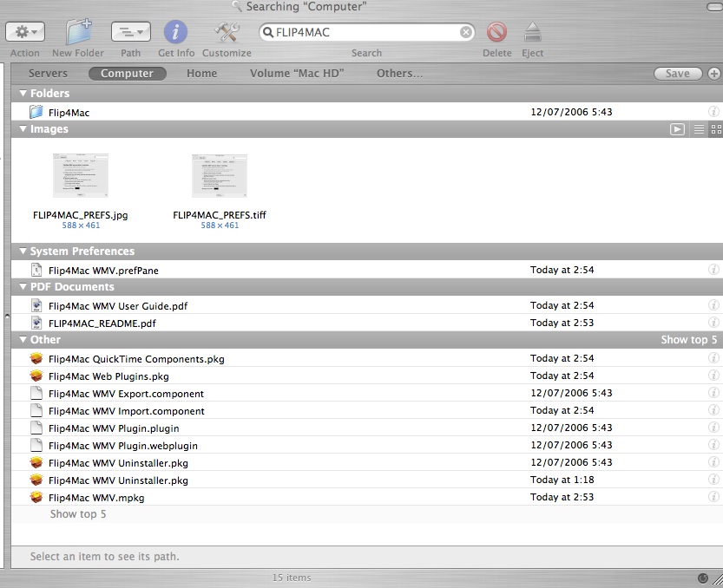The height and width of the screenshot is (588, 723).
Task: Select Flip4Mac Web Plugins.pkg icon
Action: pyautogui.click(x=36, y=376)
